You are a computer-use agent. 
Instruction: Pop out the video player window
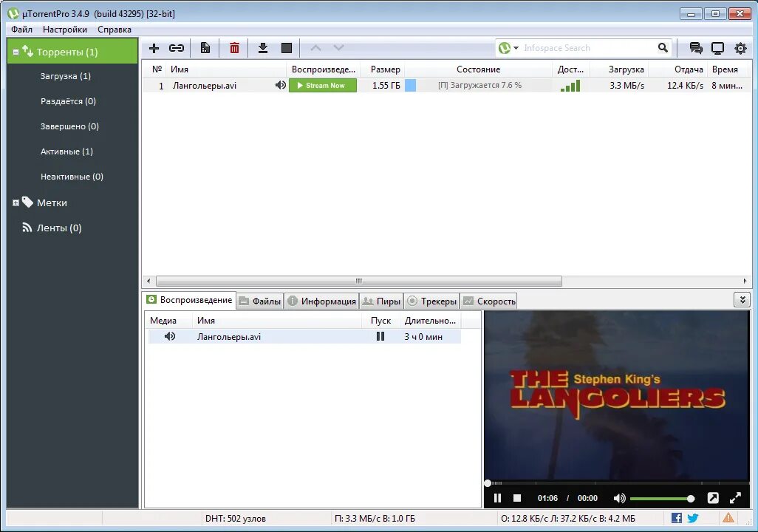click(713, 498)
